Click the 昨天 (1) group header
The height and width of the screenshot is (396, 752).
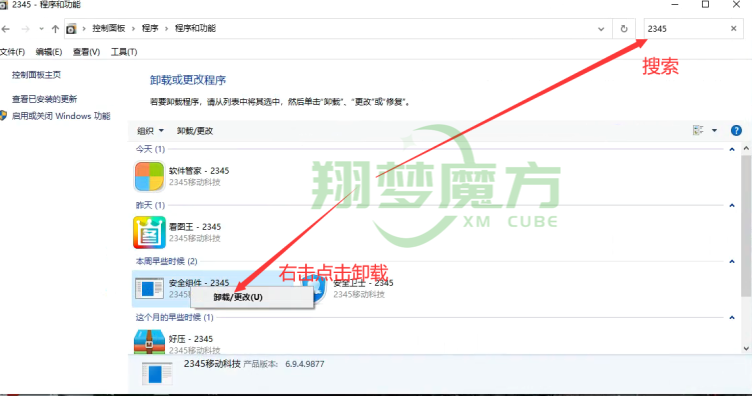click(150, 205)
